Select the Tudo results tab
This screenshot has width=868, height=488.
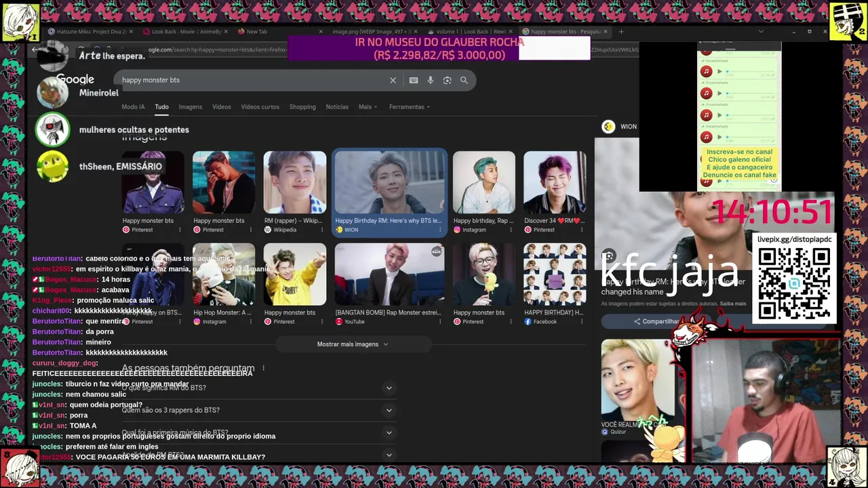pos(161,106)
